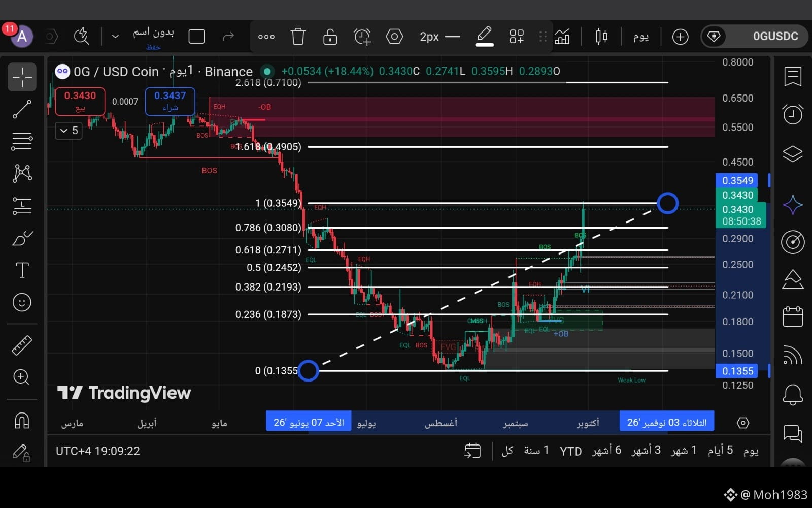Image resolution: width=812 pixels, height=508 pixels.
Task: Open the alerts alarm clock panel
Action: coord(793,114)
